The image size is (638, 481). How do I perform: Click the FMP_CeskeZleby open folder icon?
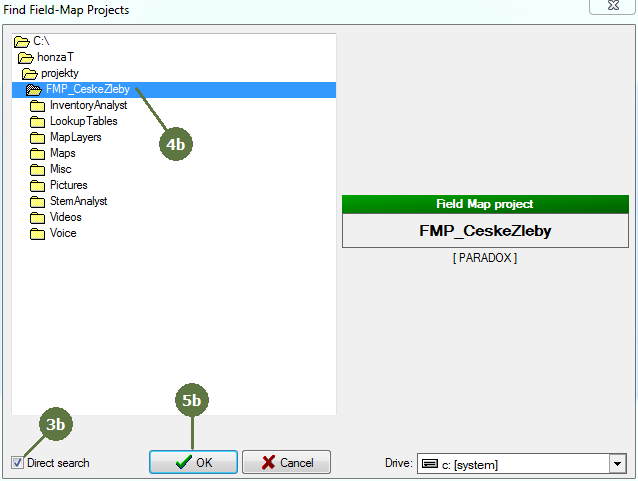[x=34, y=90]
